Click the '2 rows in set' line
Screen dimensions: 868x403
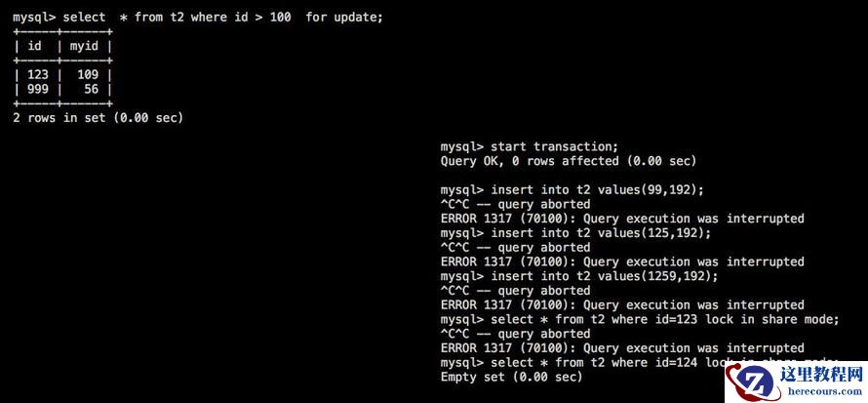click(x=98, y=118)
